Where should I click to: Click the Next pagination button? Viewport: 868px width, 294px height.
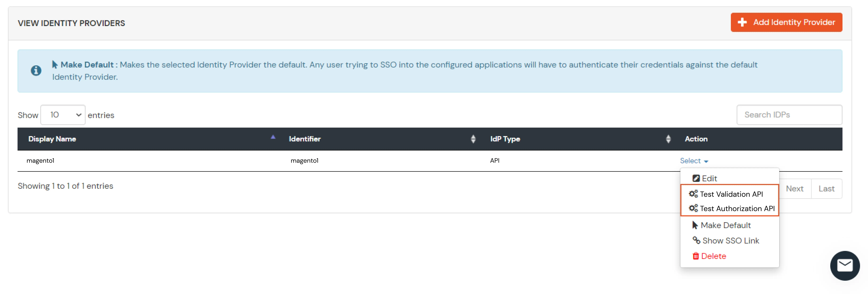pyautogui.click(x=795, y=188)
